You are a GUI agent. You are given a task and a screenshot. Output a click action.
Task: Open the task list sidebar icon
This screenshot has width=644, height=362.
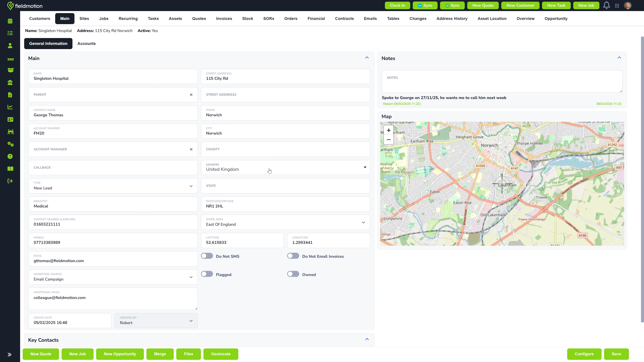(x=10, y=33)
